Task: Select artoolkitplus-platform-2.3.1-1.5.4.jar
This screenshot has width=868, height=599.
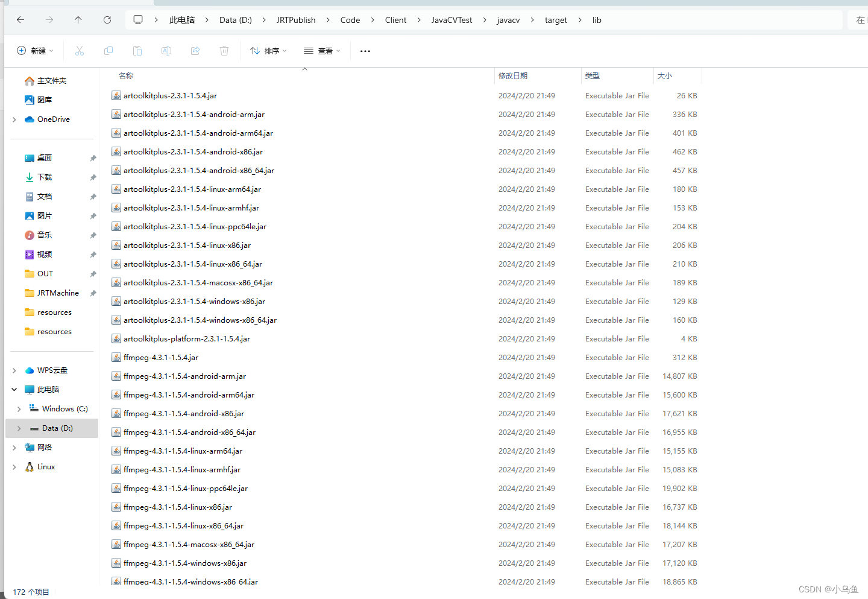Action: click(x=187, y=339)
